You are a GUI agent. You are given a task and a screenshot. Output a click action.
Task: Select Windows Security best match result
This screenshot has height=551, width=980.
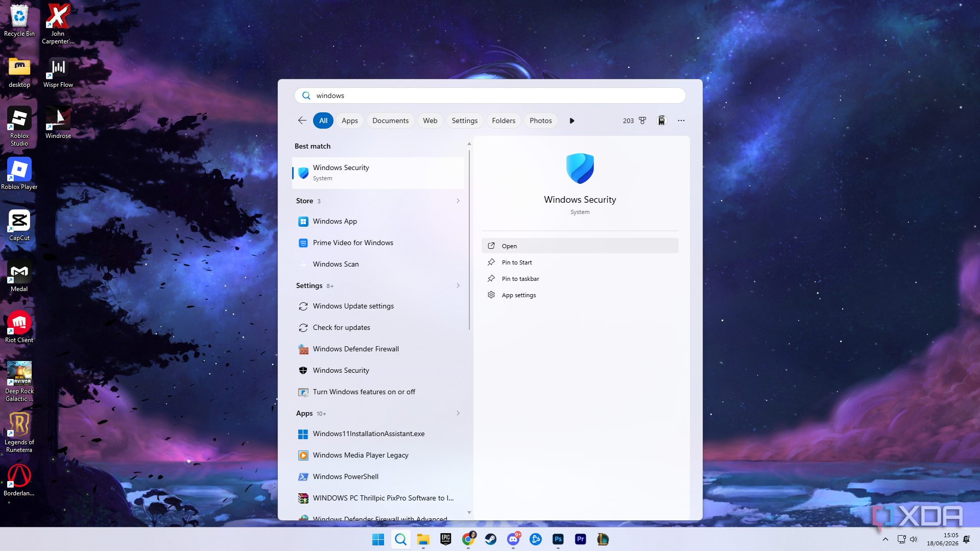pyautogui.click(x=378, y=173)
